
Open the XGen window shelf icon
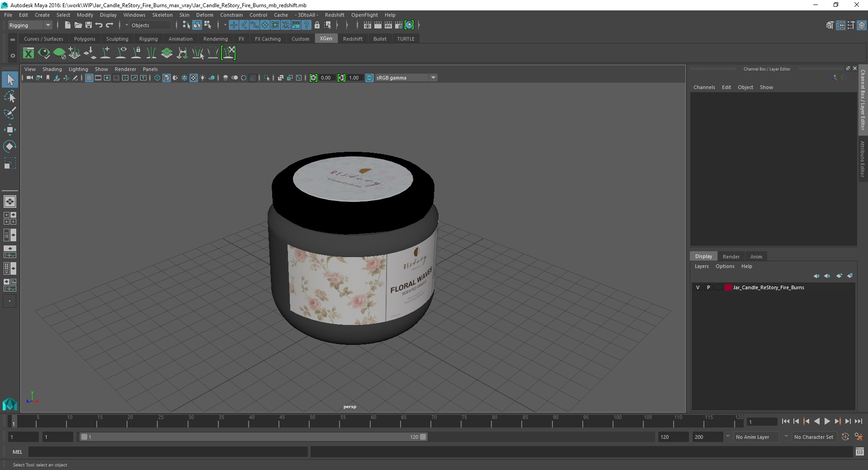(x=28, y=53)
